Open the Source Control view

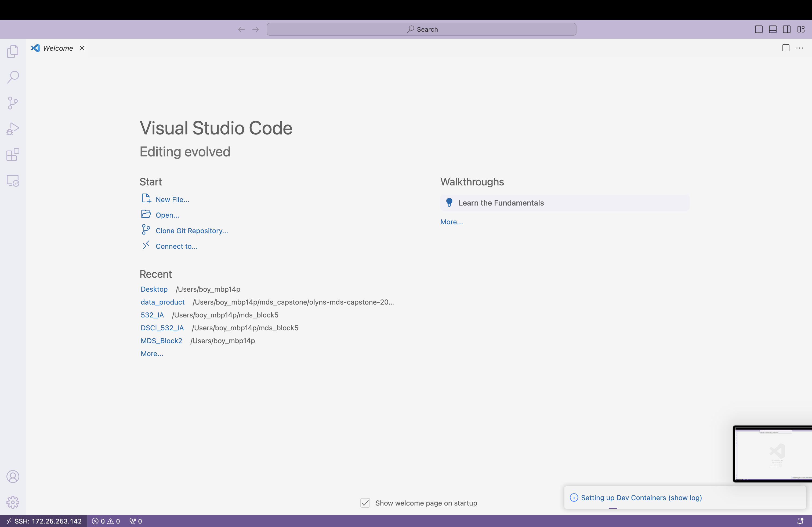pyautogui.click(x=13, y=103)
